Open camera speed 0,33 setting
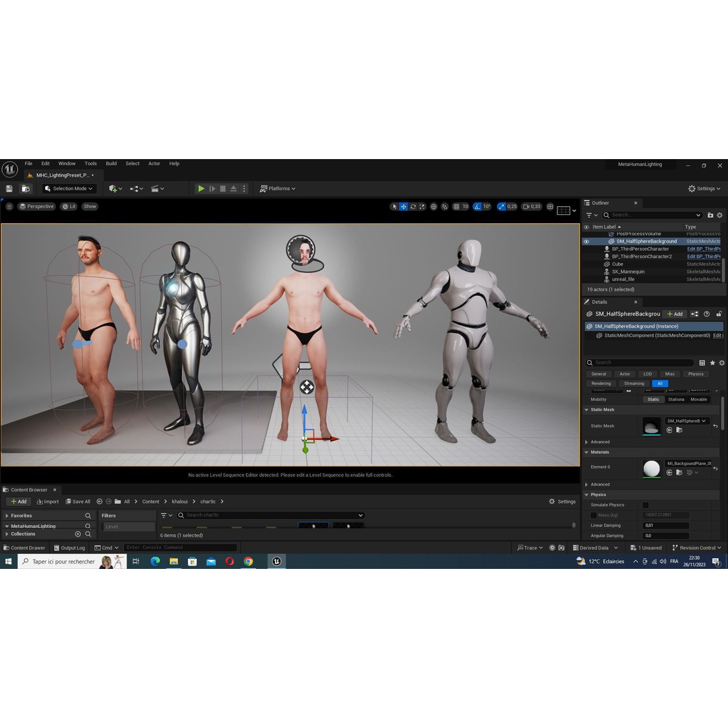Viewport: 728px width, 728px height. click(532, 207)
